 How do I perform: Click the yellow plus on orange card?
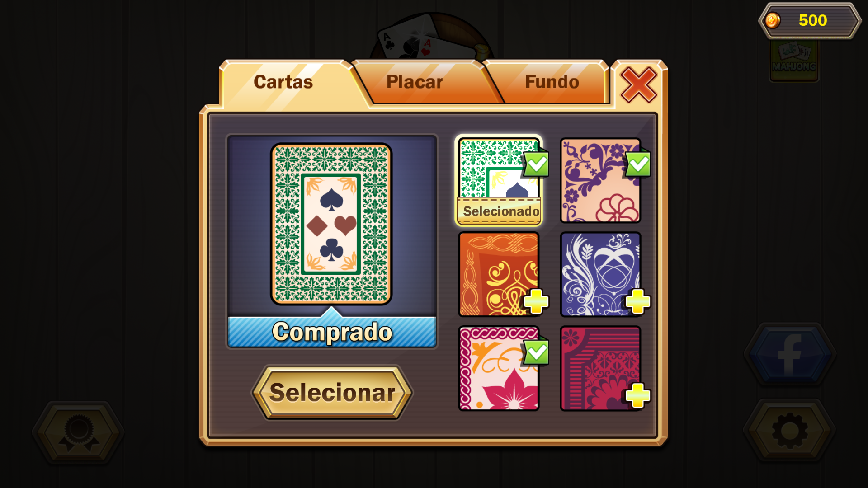click(x=536, y=301)
